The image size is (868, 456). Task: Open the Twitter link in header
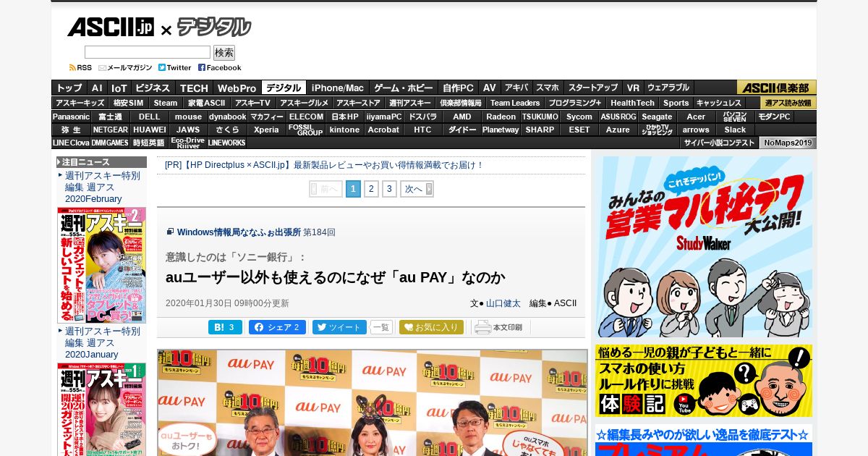(x=175, y=67)
